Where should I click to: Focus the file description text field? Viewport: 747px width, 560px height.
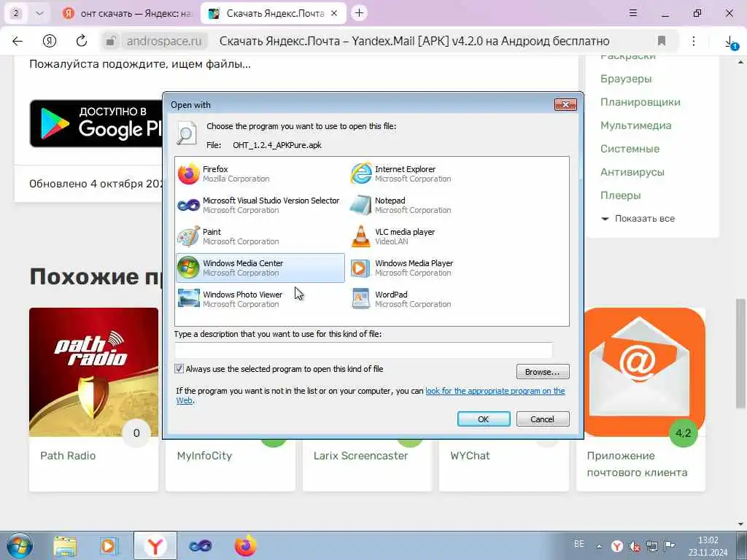(363, 350)
